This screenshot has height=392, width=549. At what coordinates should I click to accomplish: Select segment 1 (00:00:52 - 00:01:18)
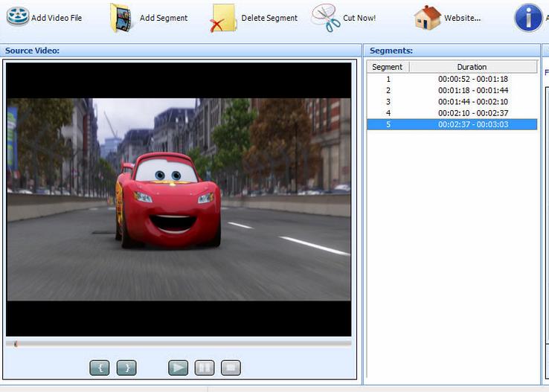(452, 79)
